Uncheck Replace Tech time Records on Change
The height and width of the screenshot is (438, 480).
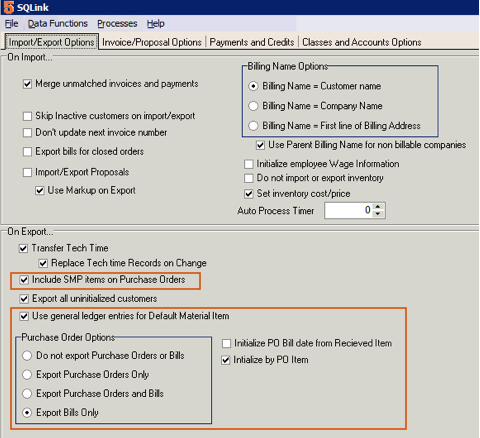pos(43,263)
